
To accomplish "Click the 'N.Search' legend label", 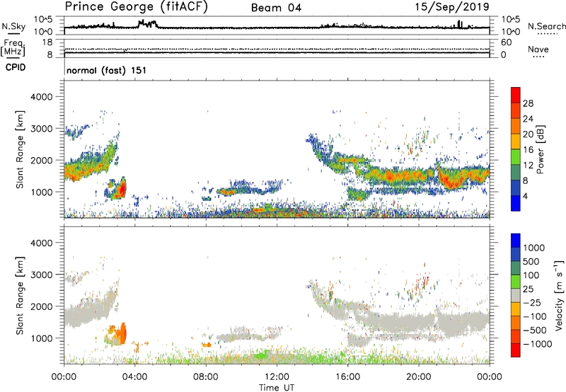I will [x=546, y=26].
